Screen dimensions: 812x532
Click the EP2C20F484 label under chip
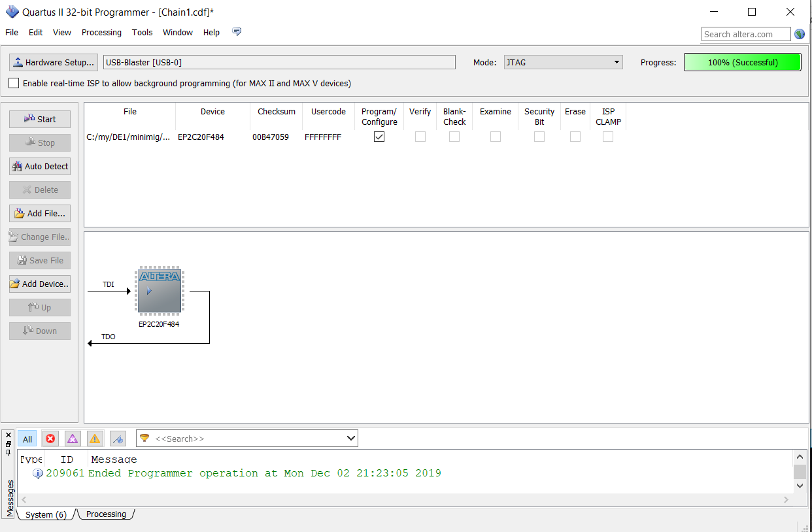(159, 324)
